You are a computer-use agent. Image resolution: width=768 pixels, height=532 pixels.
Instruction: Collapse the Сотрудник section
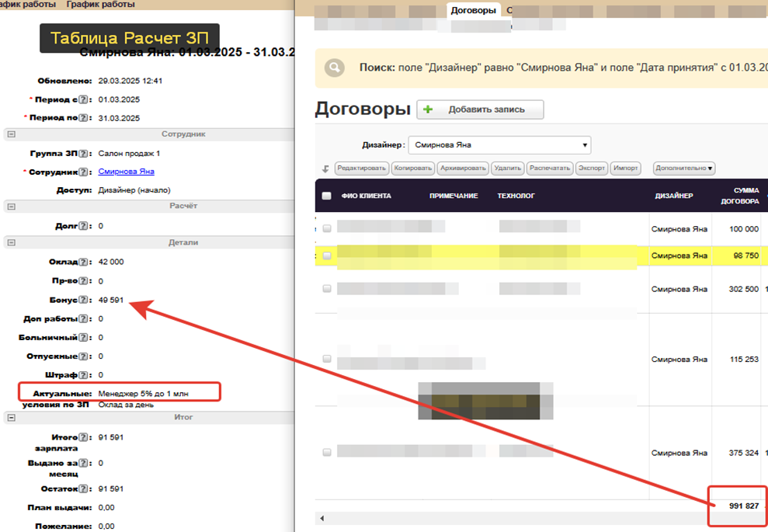pos(11,134)
